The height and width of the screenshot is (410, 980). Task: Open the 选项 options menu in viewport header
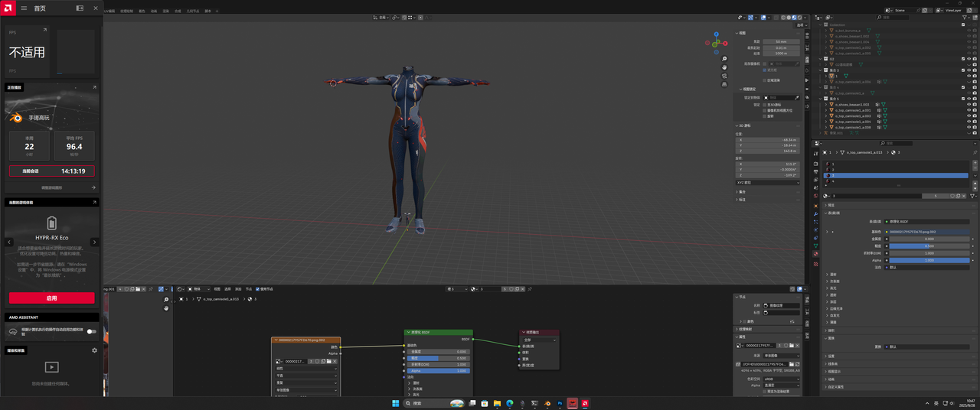(800, 25)
